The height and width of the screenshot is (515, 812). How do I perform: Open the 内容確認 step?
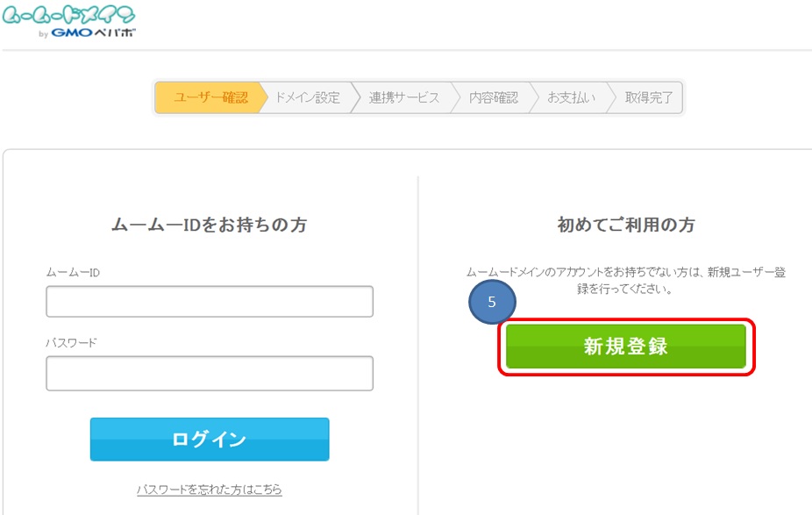(493, 98)
